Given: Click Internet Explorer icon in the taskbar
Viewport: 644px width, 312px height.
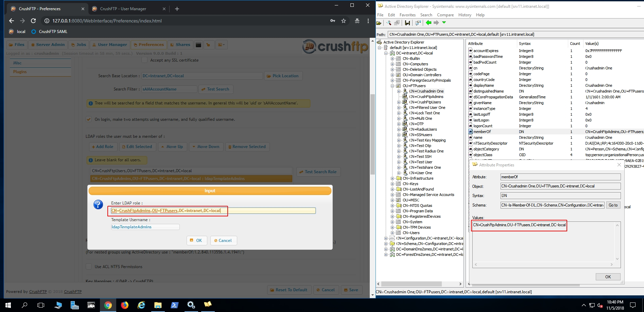Looking at the screenshot, I should click(x=141, y=305).
